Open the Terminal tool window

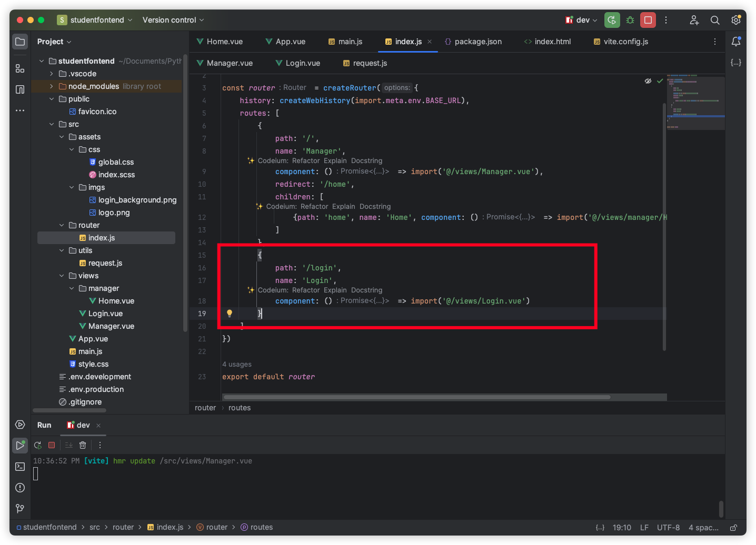[x=20, y=467]
